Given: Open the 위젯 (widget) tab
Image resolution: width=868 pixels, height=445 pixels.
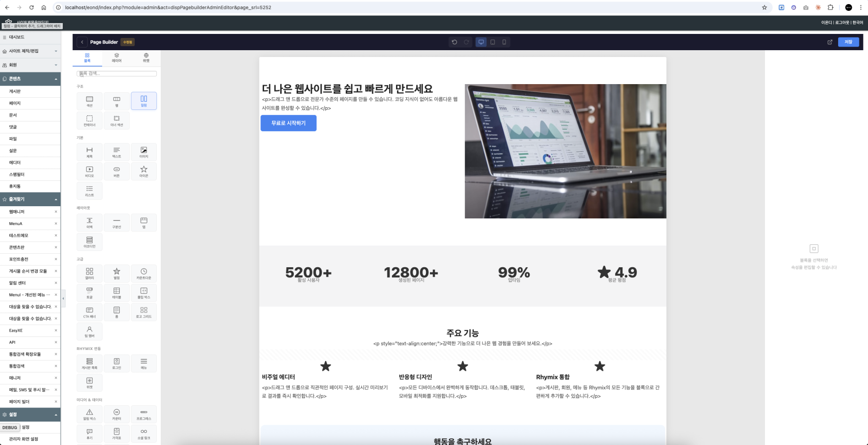Looking at the screenshot, I should point(146,57).
